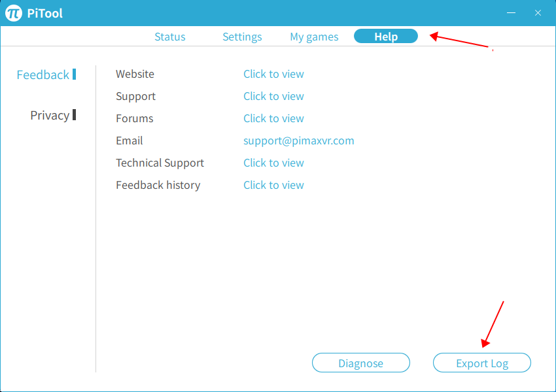Click the Feedback history row label
The width and height of the screenshot is (556, 392).
(x=158, y=185)
